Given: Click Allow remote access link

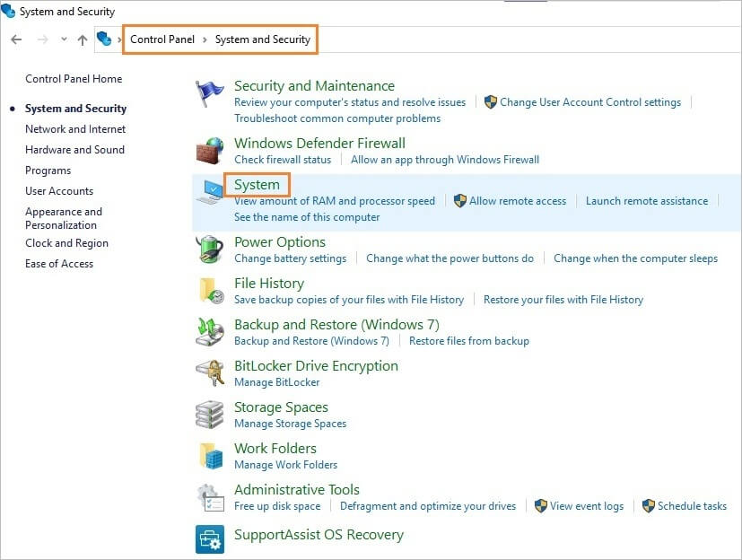Looking at the screenshot, I should tap(518, 201).
